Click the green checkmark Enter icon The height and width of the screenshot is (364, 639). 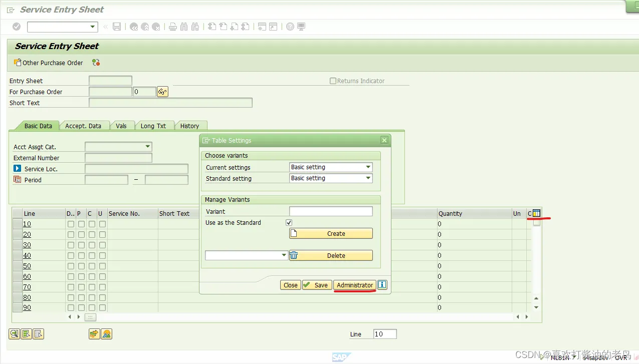[17, 27]
